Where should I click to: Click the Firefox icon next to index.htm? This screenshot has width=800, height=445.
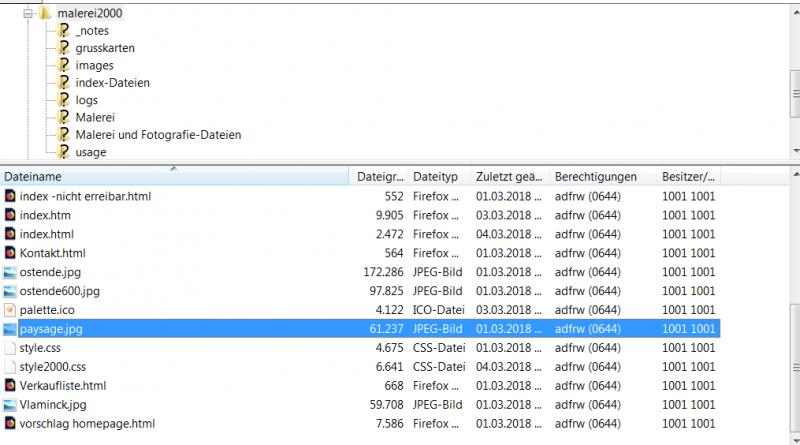[10, 215]
